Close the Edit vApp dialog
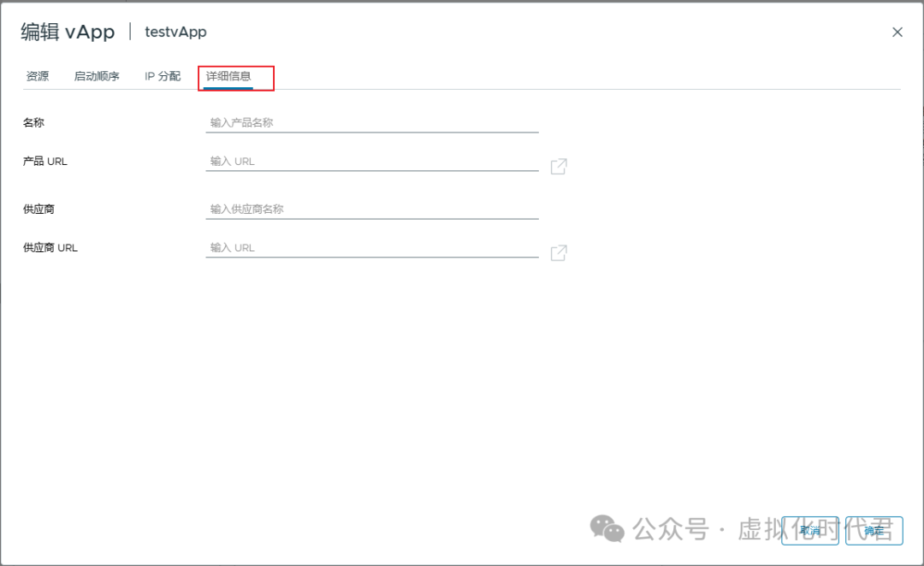 [x=897, y=32]
